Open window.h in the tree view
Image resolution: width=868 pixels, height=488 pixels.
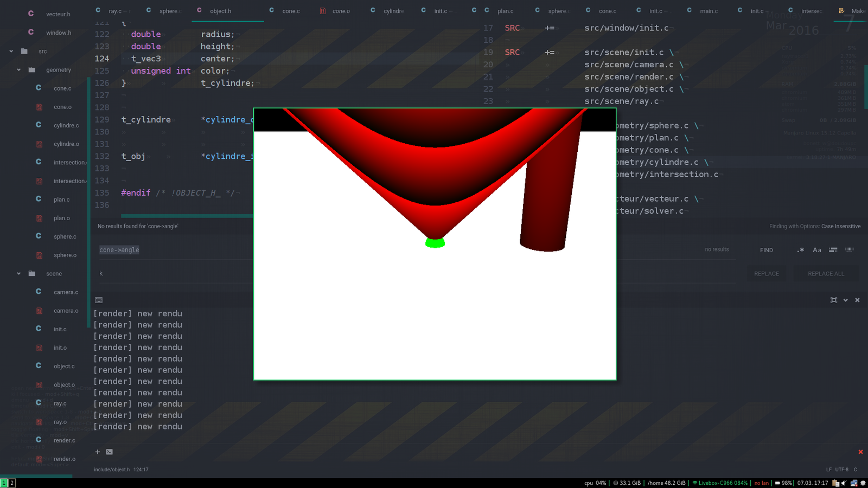coord(59,33)
